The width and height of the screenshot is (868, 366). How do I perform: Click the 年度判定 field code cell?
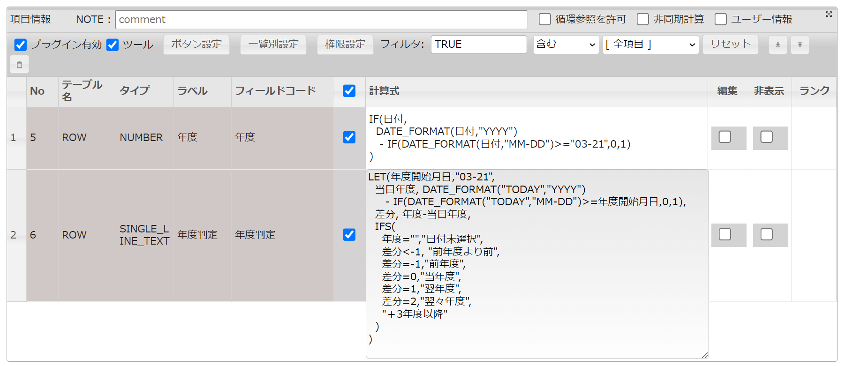(x=282, y=235)
